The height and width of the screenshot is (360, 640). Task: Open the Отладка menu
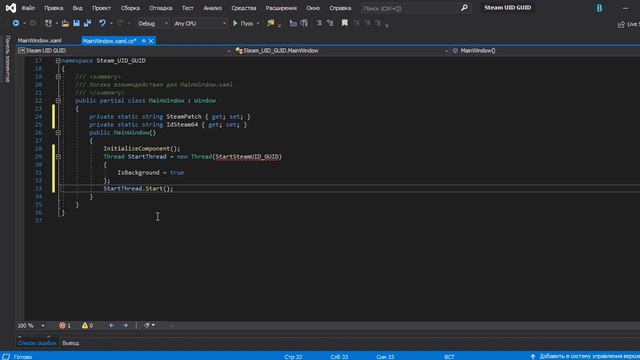(x=160, y=8)
